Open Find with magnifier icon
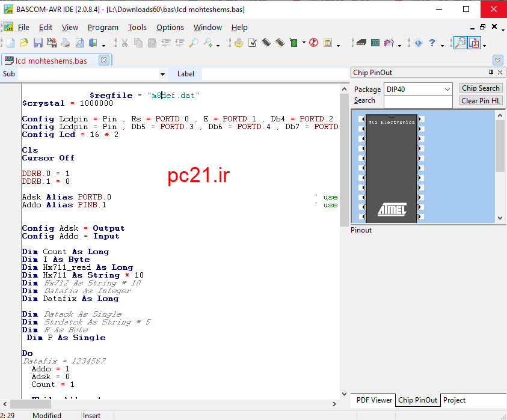Screen dimensions: 507x420 (194, 43)
